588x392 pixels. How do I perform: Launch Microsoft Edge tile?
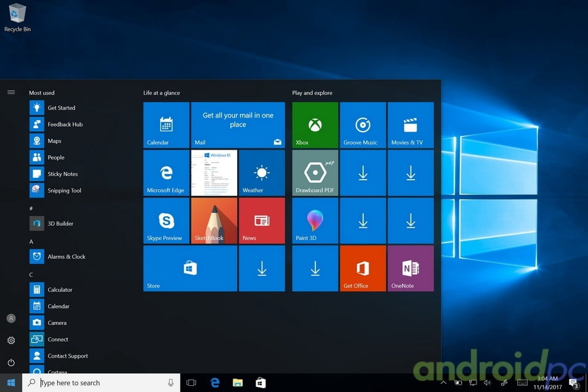pyautogui.click(x=166, y=173)
